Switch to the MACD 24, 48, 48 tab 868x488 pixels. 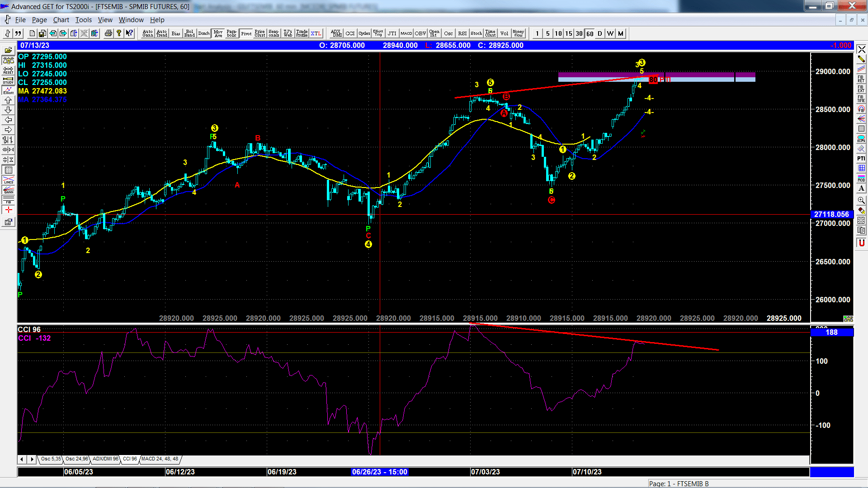tap(160, 459)
